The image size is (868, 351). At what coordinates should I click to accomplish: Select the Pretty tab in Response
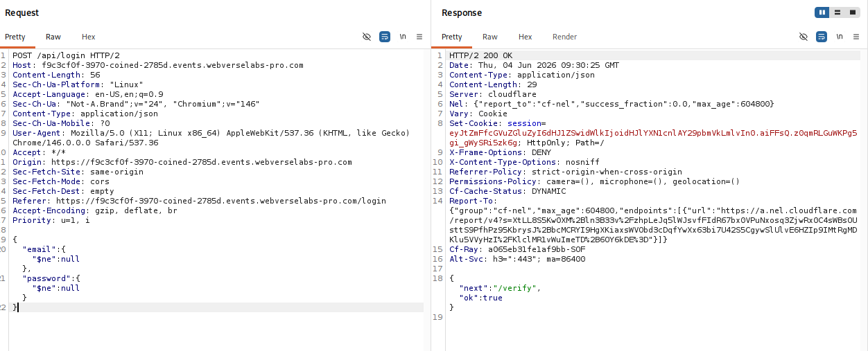tap(452, 37)
